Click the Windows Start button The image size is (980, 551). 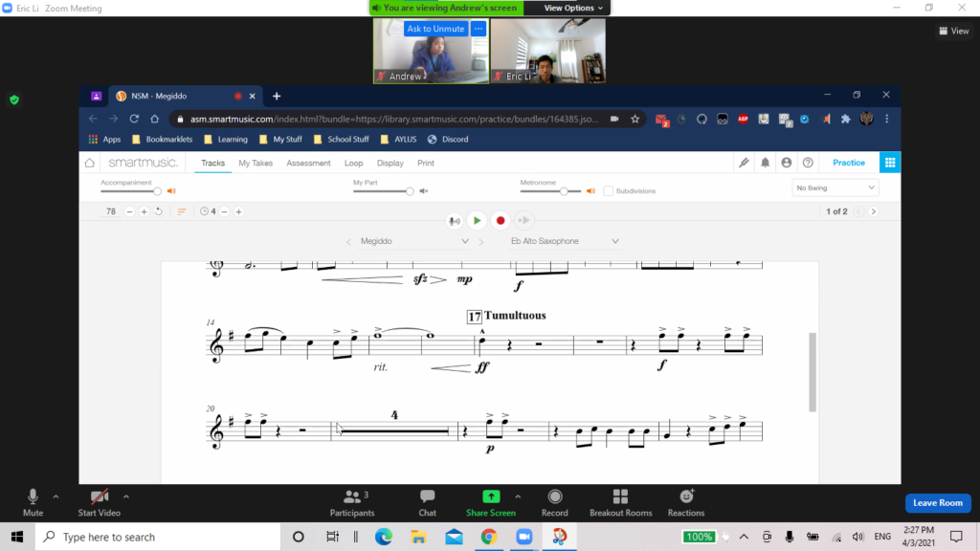pos(17,537)
